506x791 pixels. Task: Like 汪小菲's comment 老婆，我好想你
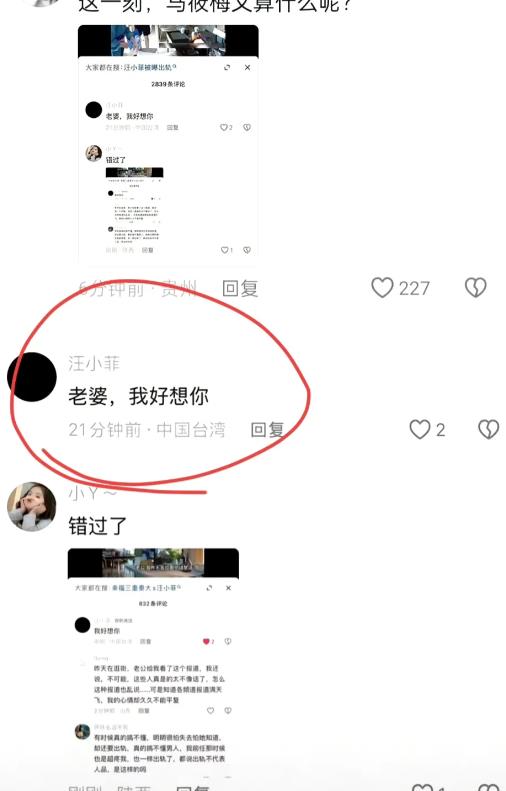(419, 429)
